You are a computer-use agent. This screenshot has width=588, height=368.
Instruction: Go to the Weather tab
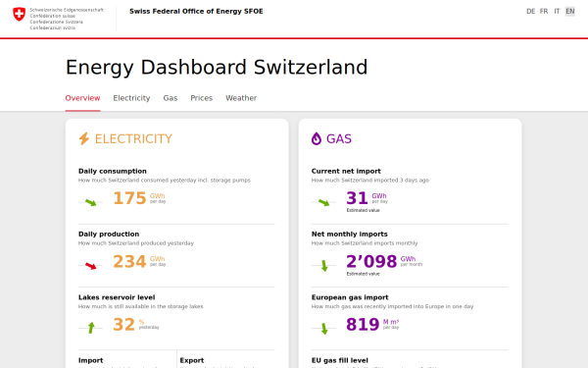[x=241, y=98]
